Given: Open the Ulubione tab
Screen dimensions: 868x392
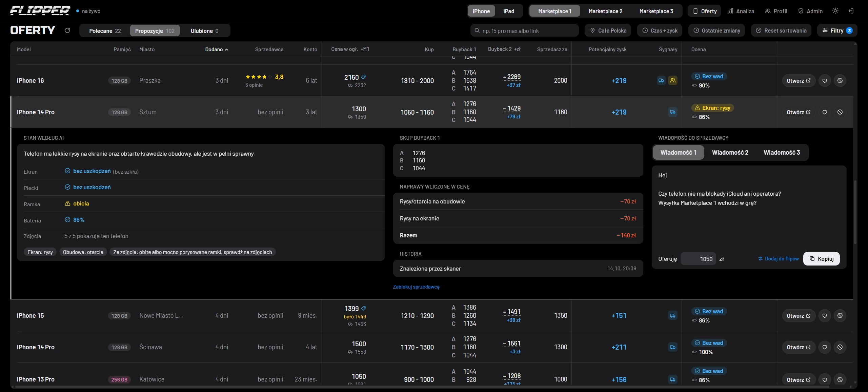Looking at the screenshot, I should [x=204, y=31].
